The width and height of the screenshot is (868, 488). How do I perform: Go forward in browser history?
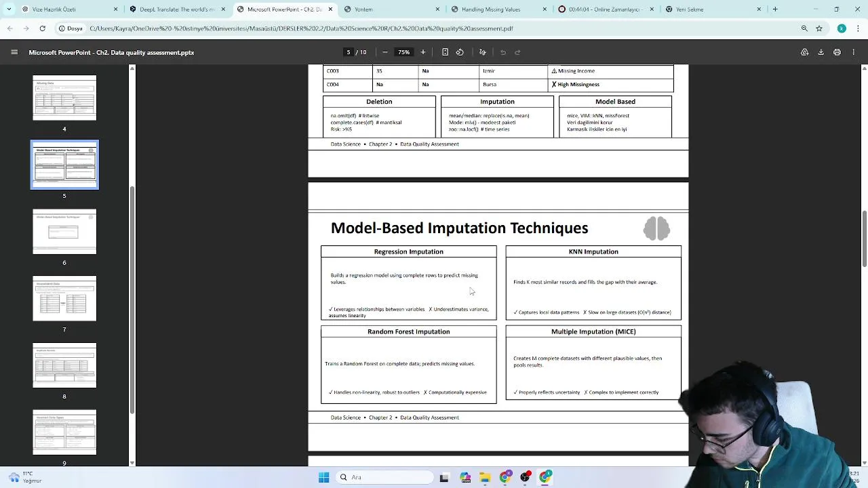coord(26,28)
